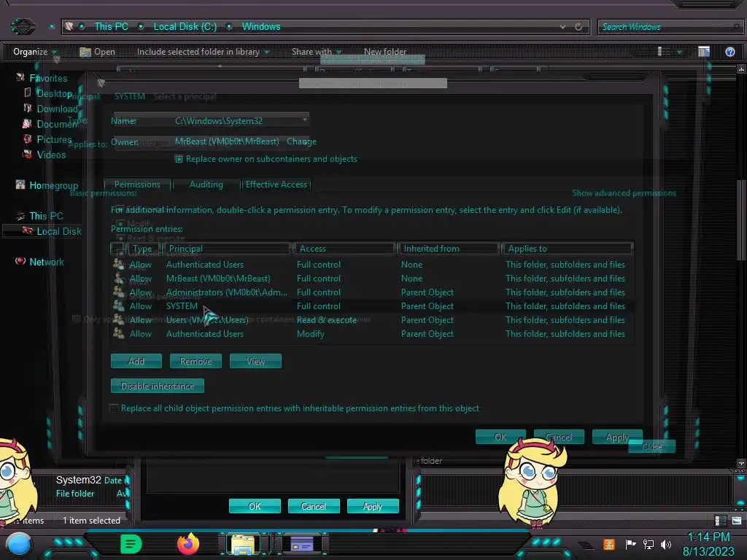The image size is (747, 560).
Task: Toggle the preview pane icon
Action: 704,52
